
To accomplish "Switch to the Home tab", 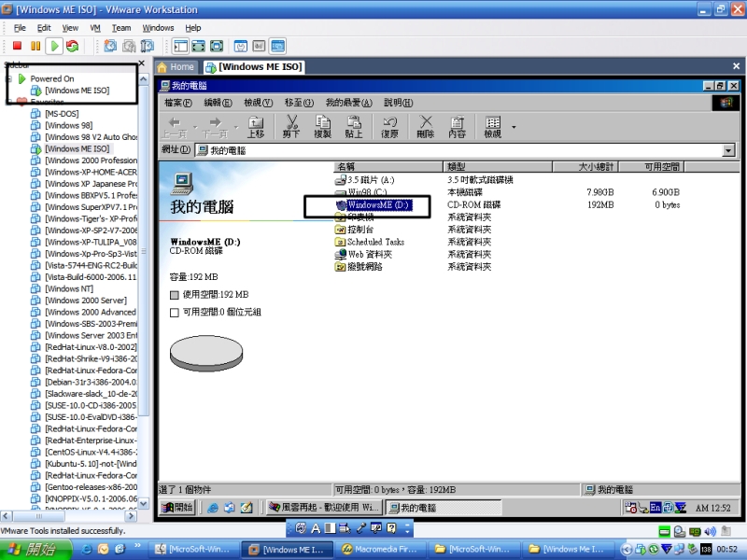I will [176, 67].
